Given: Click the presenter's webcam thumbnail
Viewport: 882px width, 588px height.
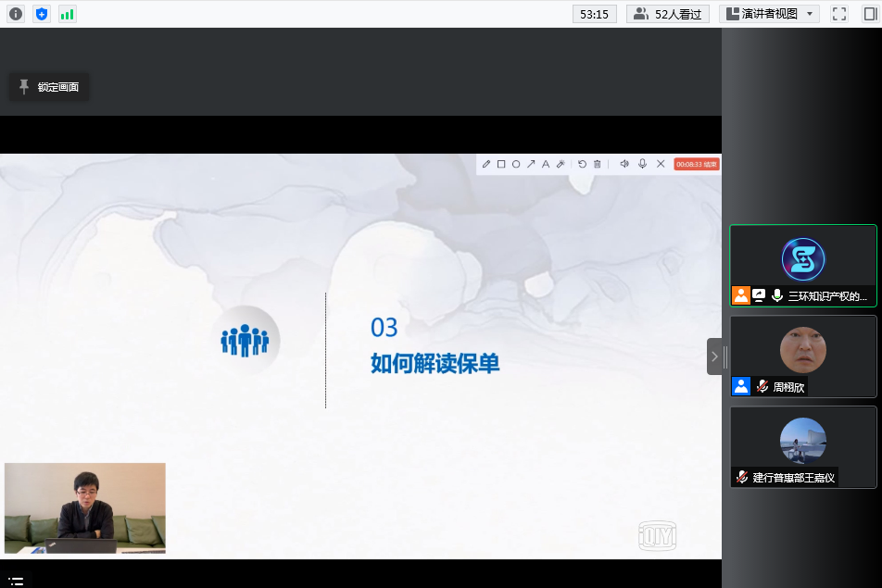Looking at the screenshot, I should pyautogui.click(x=85, y=508).
